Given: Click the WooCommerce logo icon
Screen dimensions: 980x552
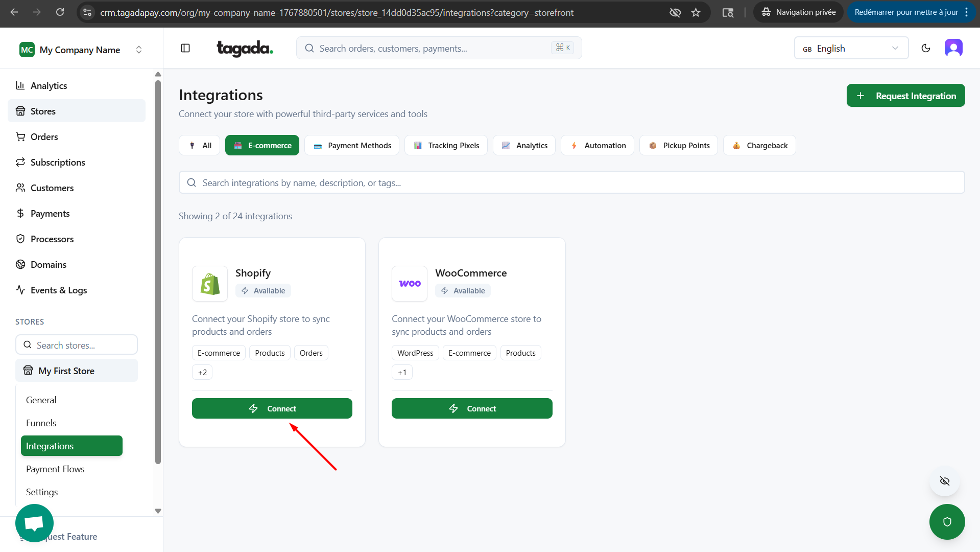Looking at the screenshot, I should 410,284.
